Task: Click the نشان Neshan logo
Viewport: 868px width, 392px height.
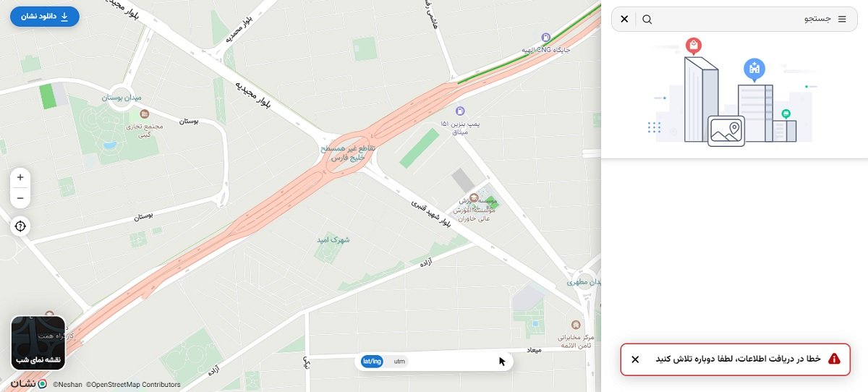Action: 29,383
